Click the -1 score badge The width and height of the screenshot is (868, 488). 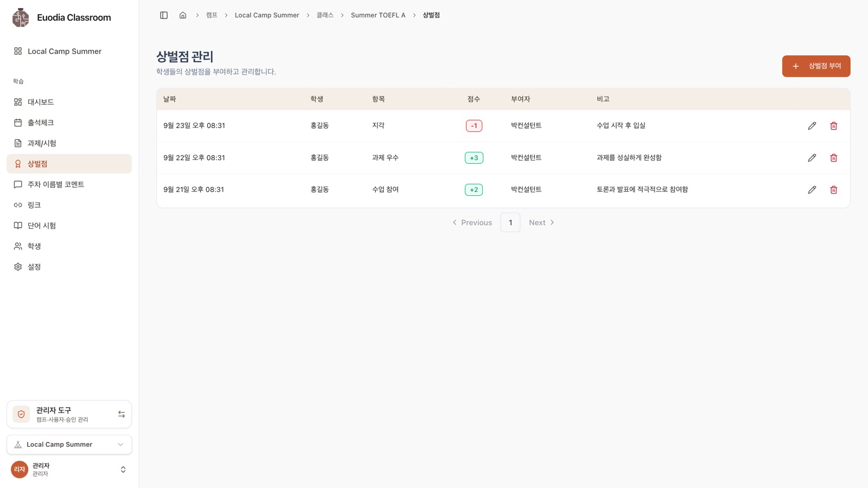coord(474,126)
